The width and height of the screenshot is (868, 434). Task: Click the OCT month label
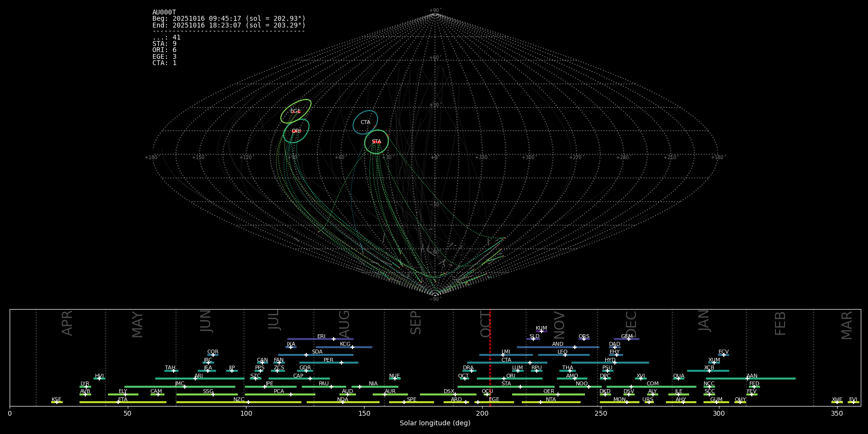coord(486,324)
